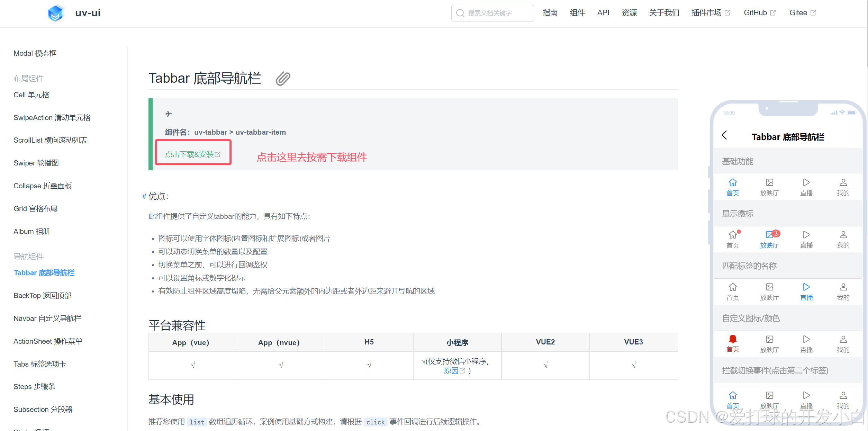Click external-link icon next to GitHub
Screen dimensions: 868x431
(773, 13)
